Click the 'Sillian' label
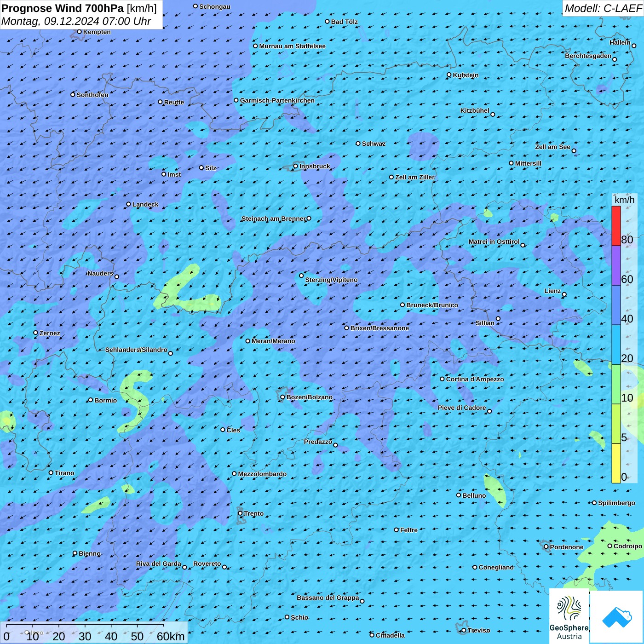644x644 pixels. pos(485,323)
